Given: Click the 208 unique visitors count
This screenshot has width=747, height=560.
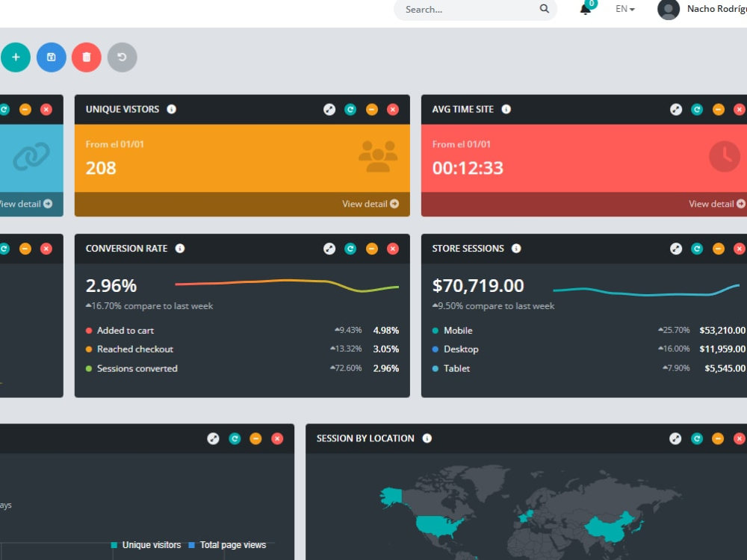Looking at the screenshot, I should [x=101, y=168].
